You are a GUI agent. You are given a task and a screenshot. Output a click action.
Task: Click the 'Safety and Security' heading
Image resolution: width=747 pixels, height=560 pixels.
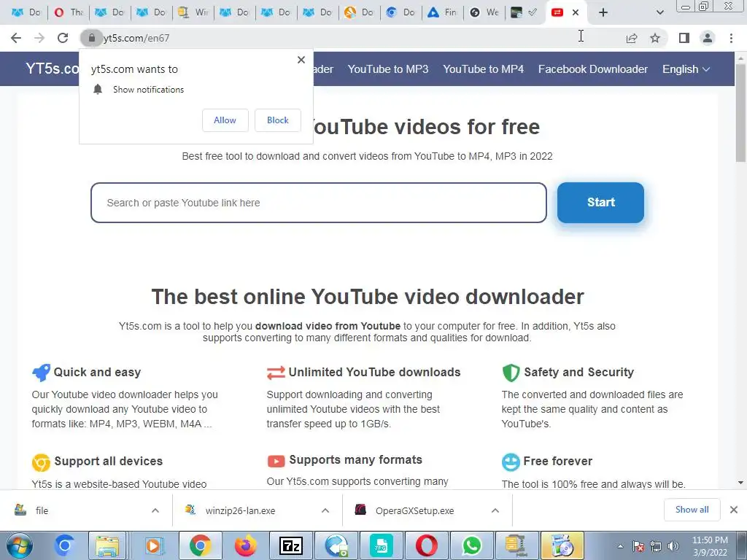click(x=578, y=372)
